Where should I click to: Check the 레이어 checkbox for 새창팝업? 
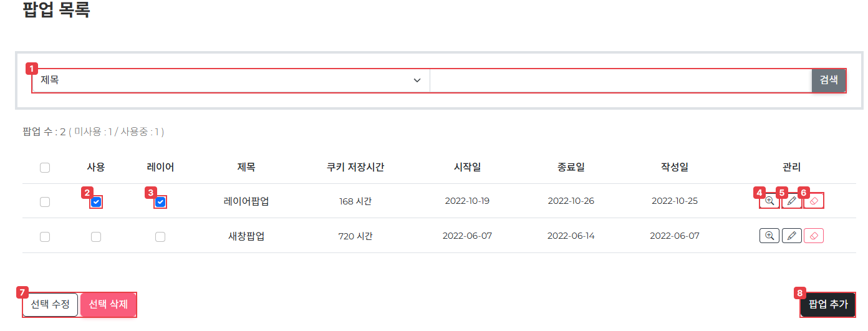click(x=160, y=237)
